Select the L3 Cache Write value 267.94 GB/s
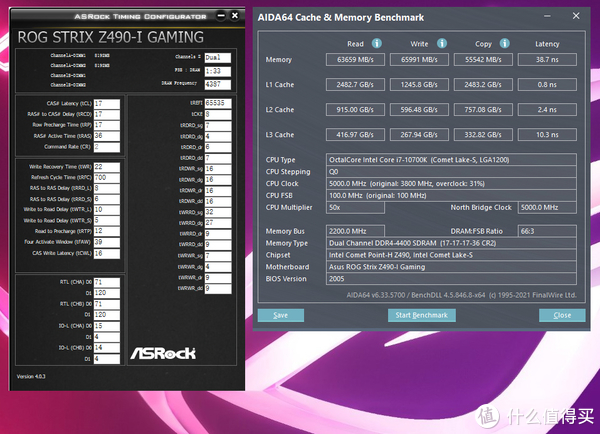Screen dimensions: 600x434 [x=419, y=135]
